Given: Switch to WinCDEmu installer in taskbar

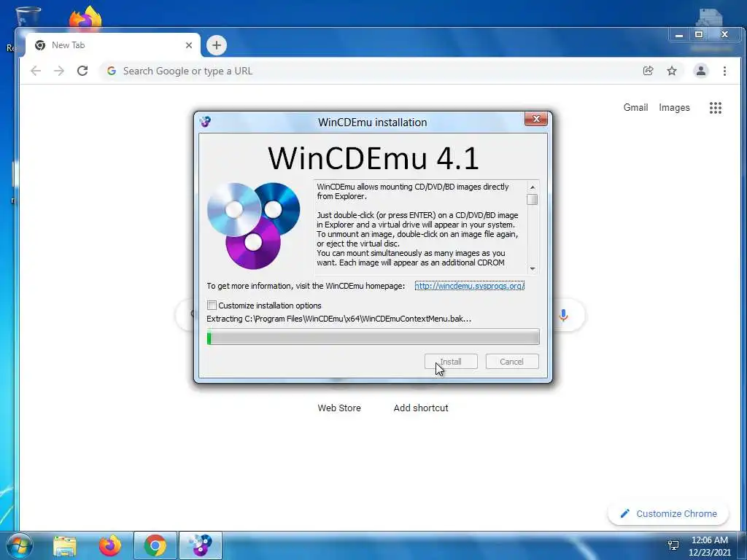Looking at the screenshot, I should [x=200, y=545].
